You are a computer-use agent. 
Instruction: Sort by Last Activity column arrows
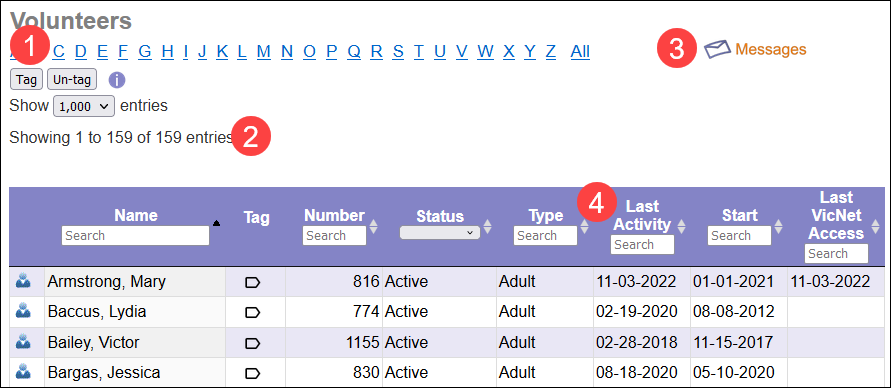click(x=681, y=226)
